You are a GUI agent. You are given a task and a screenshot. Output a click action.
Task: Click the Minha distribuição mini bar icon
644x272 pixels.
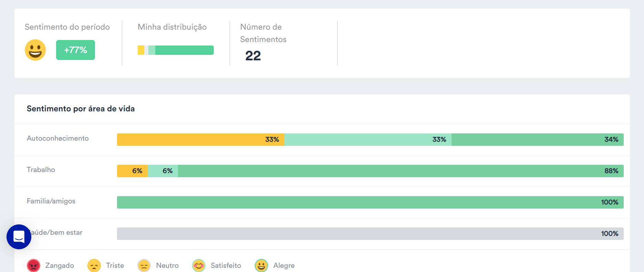176,50
